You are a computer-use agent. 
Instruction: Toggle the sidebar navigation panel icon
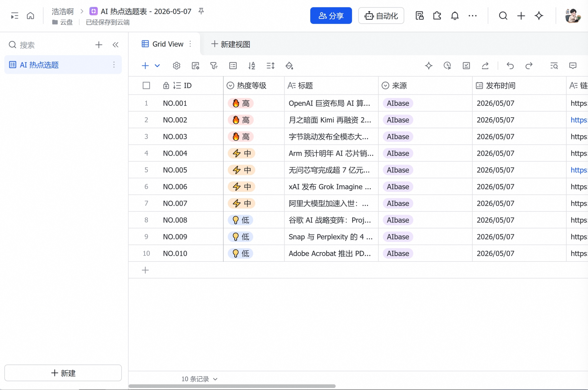(14, 16)
